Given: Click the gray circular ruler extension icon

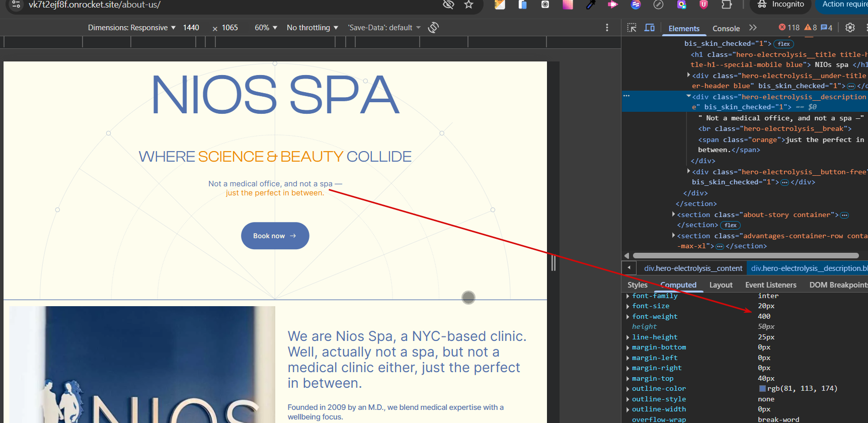Looking at the screenshot, I should point(658,5).
